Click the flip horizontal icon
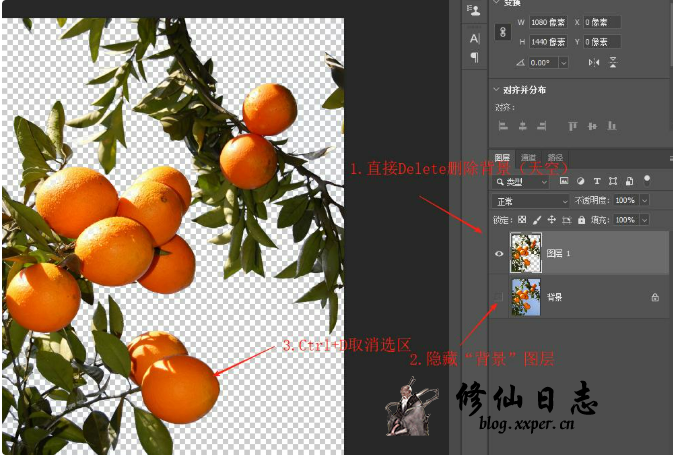673x456 pixels. click(x=594, y=62)
